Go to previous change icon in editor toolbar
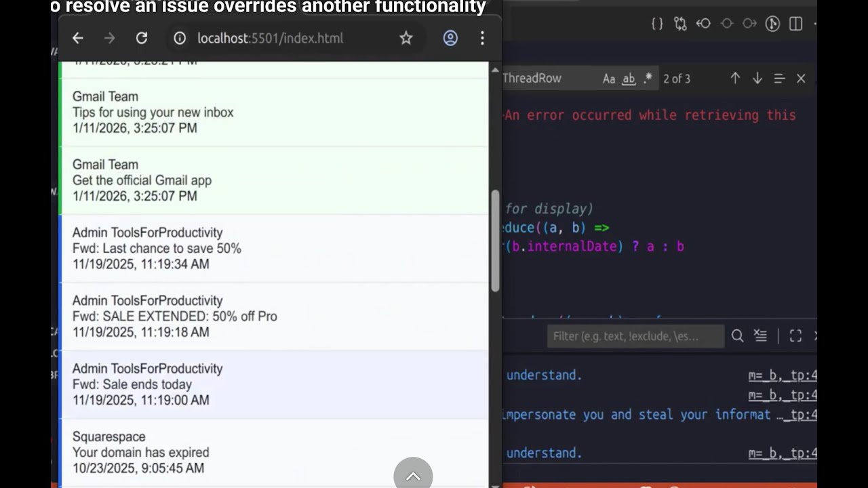 click(x=703, y=24)
